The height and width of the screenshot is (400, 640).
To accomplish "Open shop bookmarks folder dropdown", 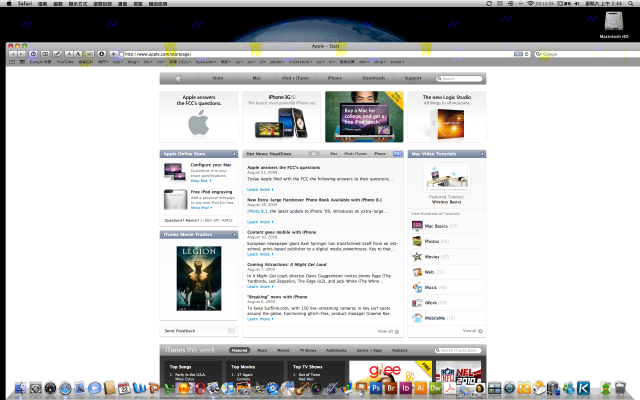I will click(x=380, y=62).
